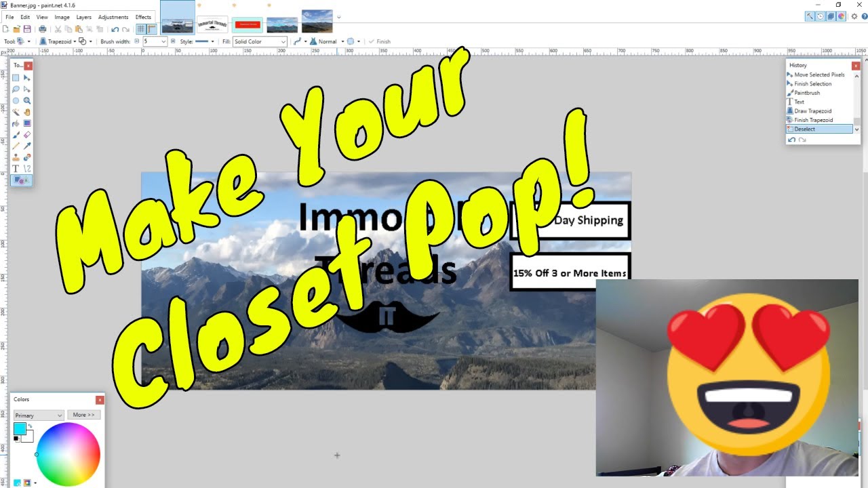The image size is (868, 488).
Task: Open Settings gear icon
Action: 854,16
